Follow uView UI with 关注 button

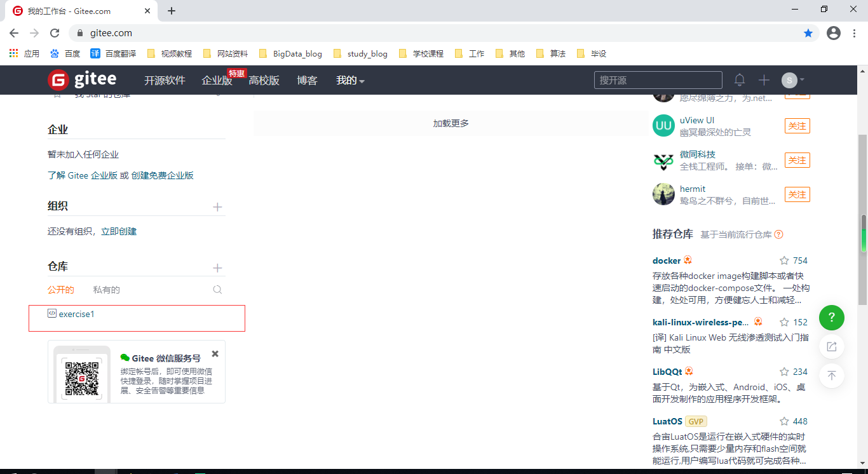pyautogui.click(x=797, y=126)
